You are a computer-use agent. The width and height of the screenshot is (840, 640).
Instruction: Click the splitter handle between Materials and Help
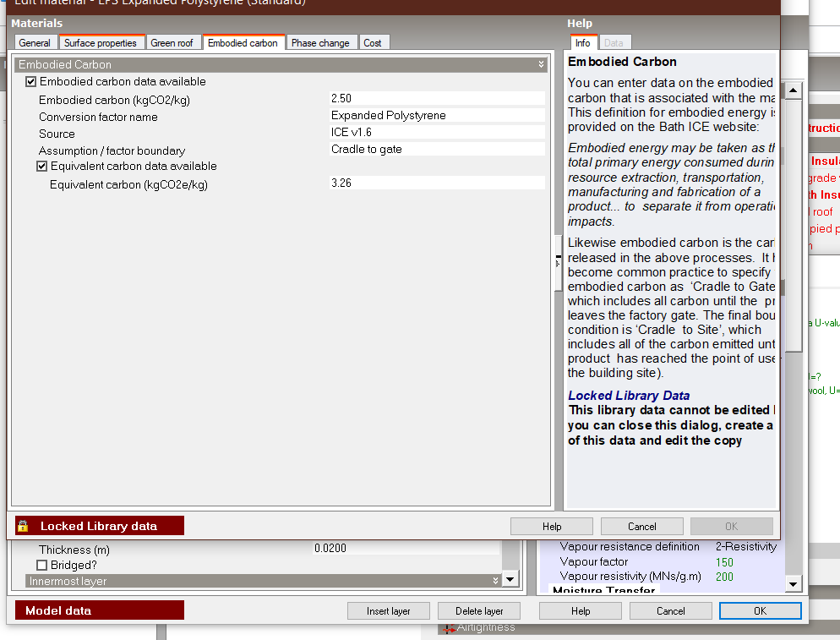[558, 263]
